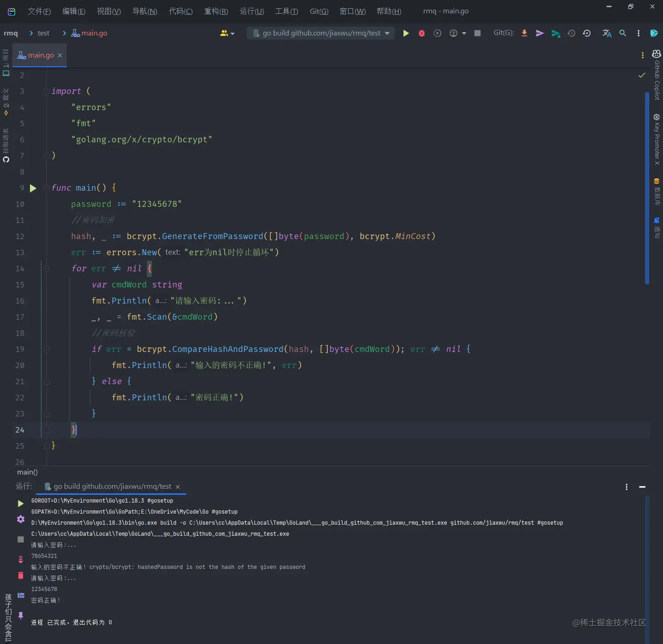Open the translation plugin icon
Image resolution: width=663 pixels, height=644 pixels.
click(x=607, y=33)
